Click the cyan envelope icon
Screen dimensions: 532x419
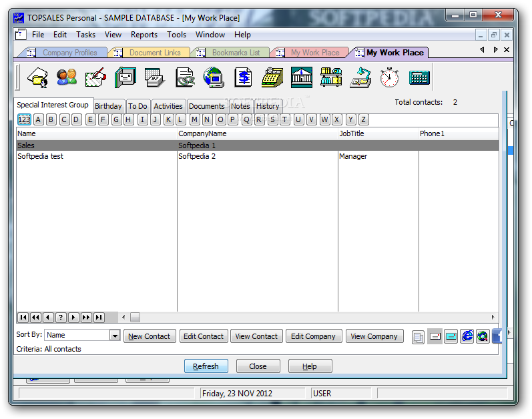(x=451, y=337)
